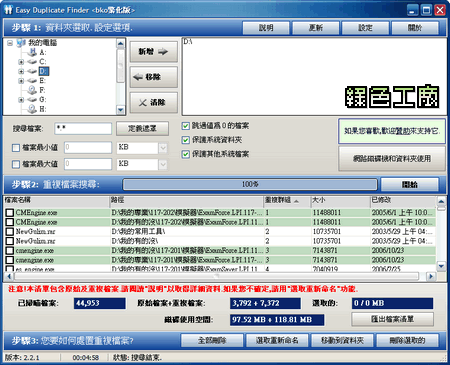Click the 移除 remove-folder button
450x365 pixels.
point(153,77)
